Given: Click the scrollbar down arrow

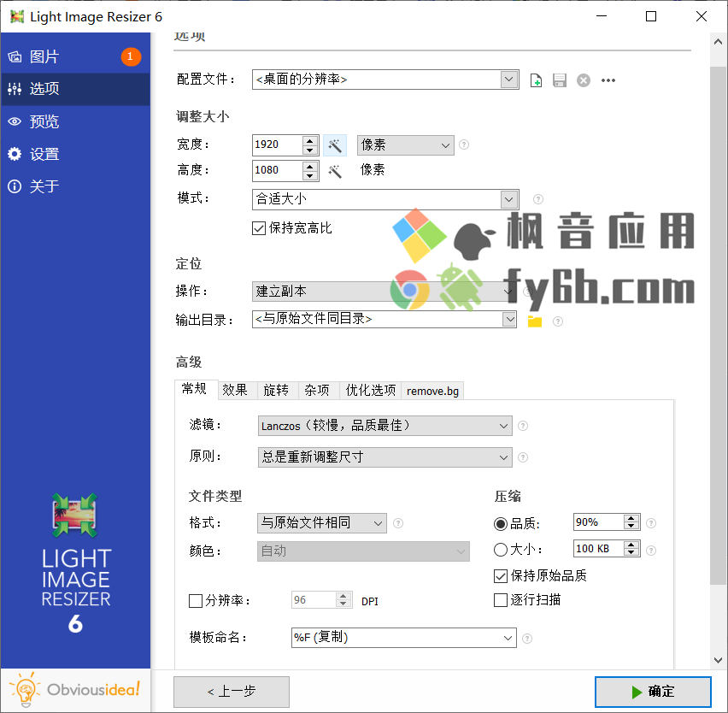Looking at the screenshot, I should click(718, 660).
